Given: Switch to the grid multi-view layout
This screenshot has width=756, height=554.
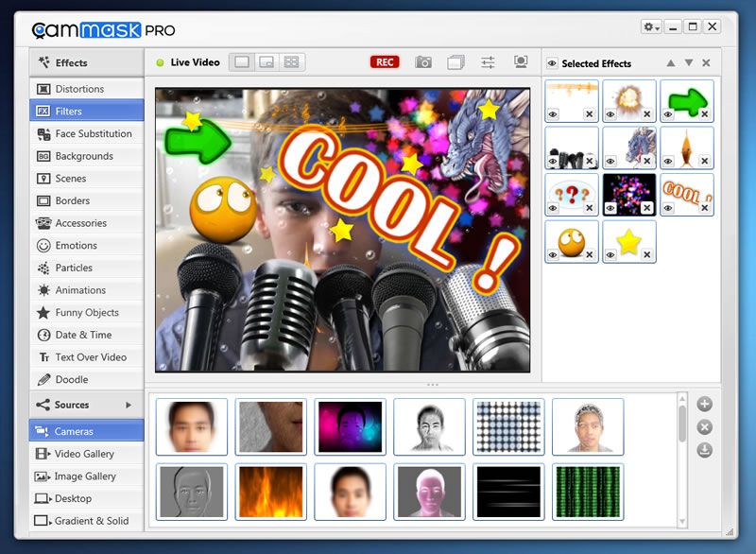Looking at the screenshot, I should [x=291, y=62].
